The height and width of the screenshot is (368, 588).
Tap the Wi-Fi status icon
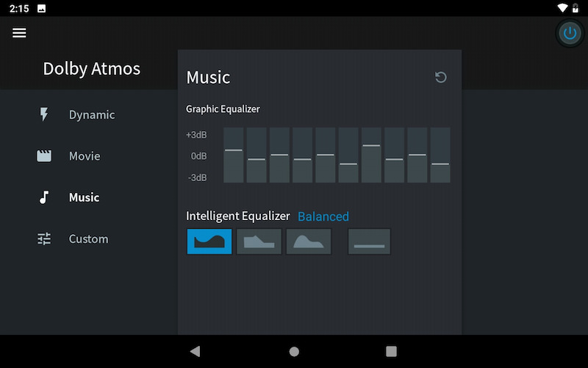562,8
